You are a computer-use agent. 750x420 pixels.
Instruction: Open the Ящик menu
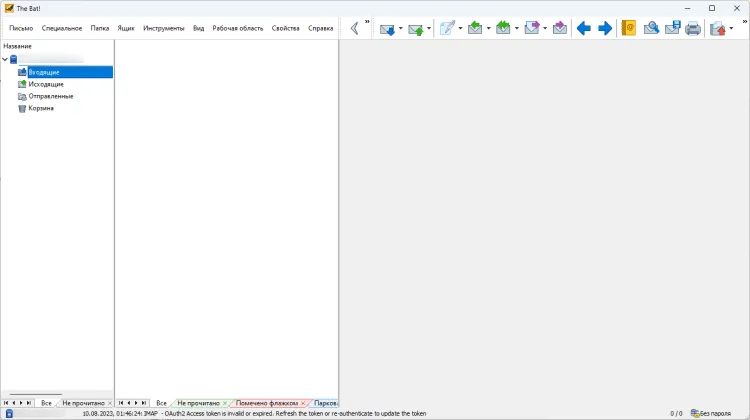click(x=126, y=28)
